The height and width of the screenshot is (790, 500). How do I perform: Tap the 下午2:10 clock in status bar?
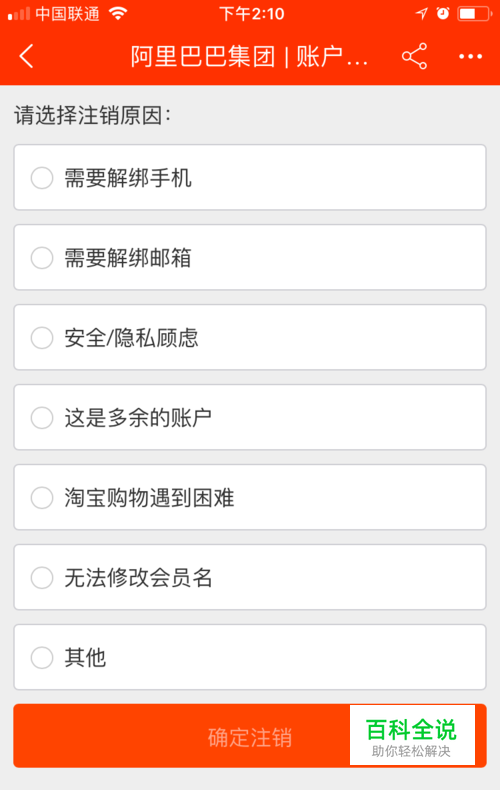pos(252,14)
